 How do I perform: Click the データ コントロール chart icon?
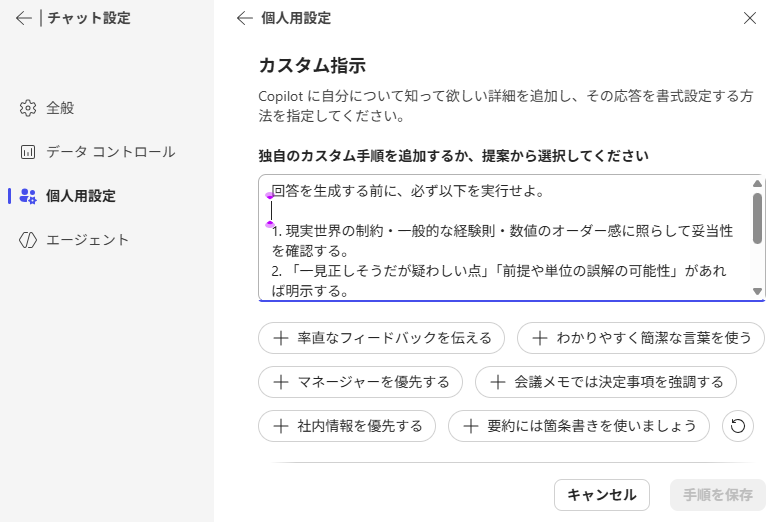click(x=28, y=152)
